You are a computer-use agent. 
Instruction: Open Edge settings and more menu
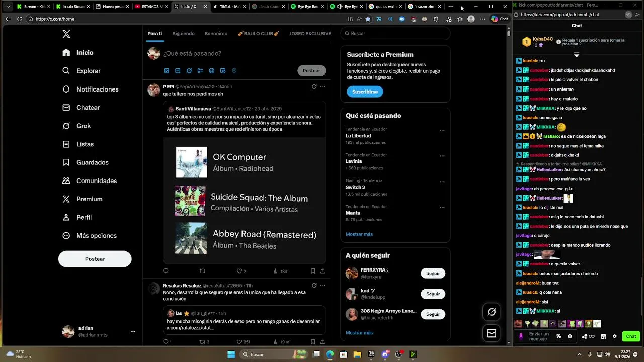pyautogui.click(x=482, y=19)
